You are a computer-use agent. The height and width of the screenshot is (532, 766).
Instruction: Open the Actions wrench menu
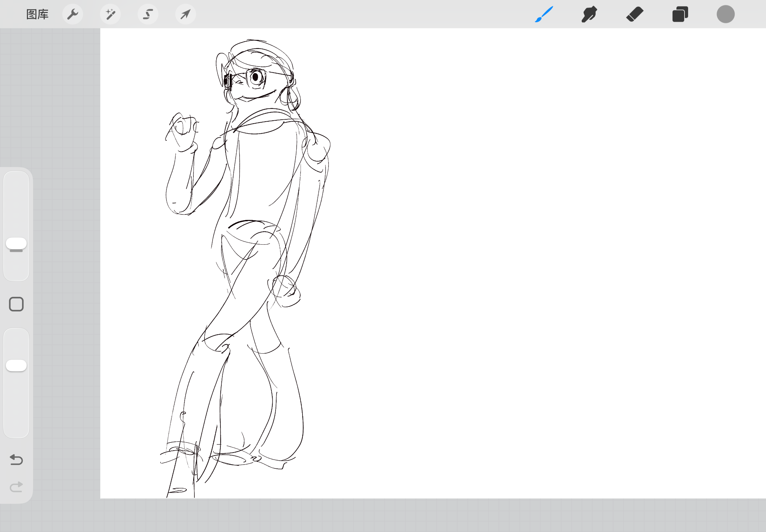tap(73, 14)
